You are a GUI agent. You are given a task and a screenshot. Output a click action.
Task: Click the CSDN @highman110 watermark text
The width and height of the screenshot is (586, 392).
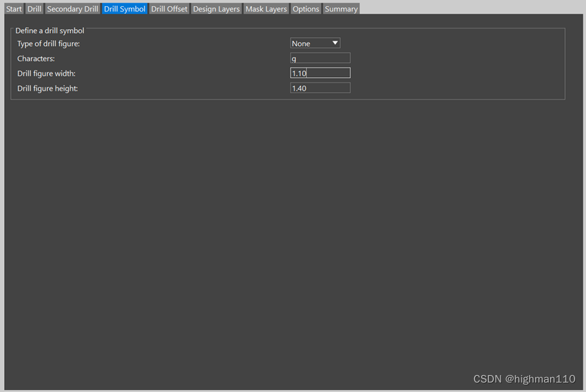tap(524, 379)
